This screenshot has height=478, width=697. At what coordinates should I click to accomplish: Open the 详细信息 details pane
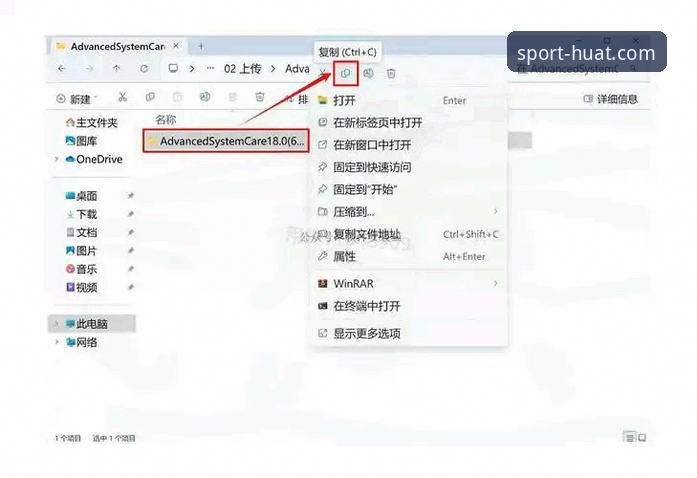tap(610, 99)
